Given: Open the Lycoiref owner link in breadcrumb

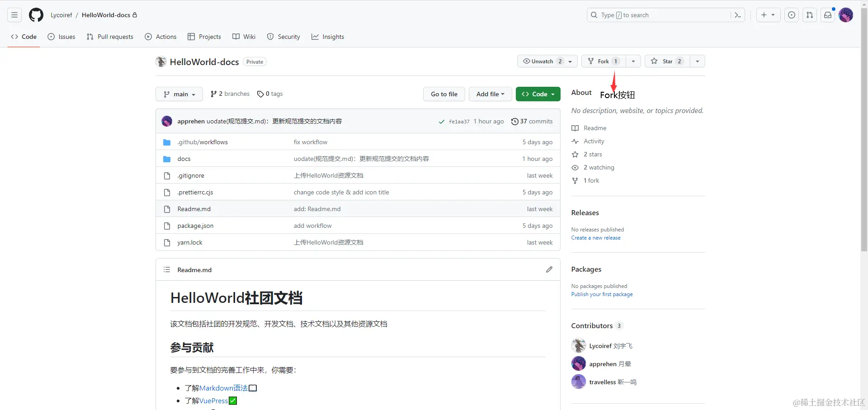Looking at the screenshot, I should [x=61, y=15].
